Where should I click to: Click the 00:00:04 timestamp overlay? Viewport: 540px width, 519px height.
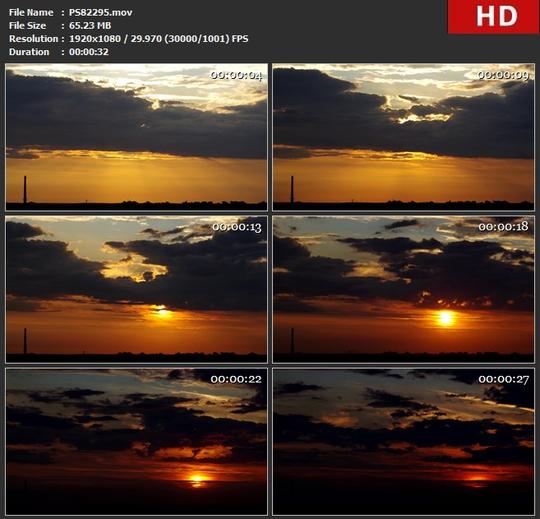(236, 75)
